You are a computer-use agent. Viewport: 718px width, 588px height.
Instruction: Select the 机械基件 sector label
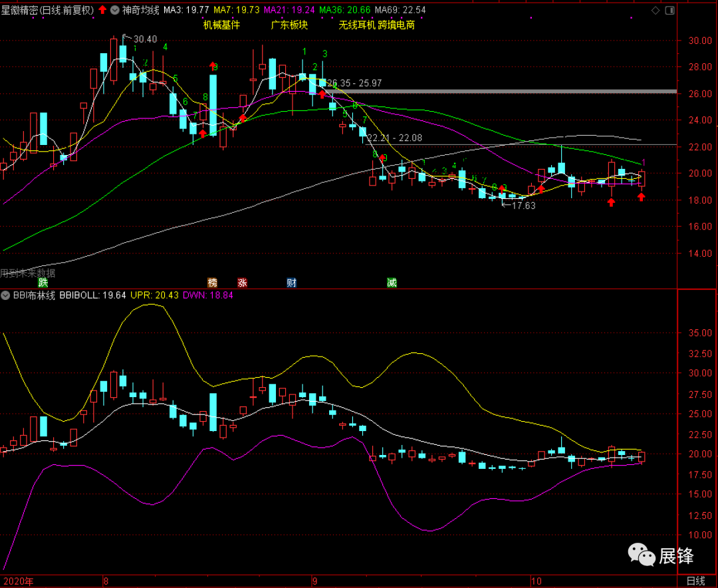[x=221, y=25]
